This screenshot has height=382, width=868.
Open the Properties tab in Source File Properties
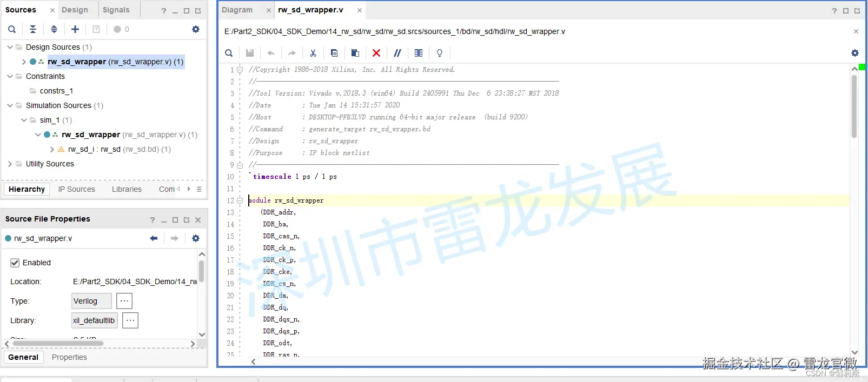click(x=69, y=357)
